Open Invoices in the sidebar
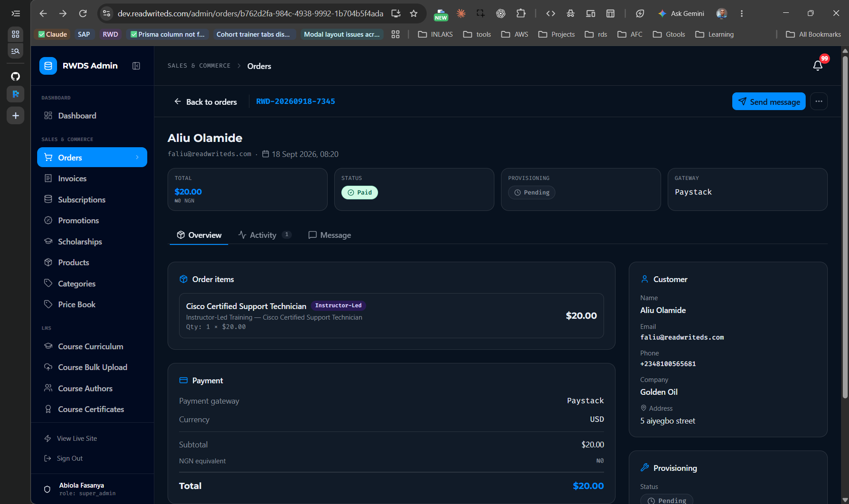Viewport: 849px width, 504px height. pos(92,179)
